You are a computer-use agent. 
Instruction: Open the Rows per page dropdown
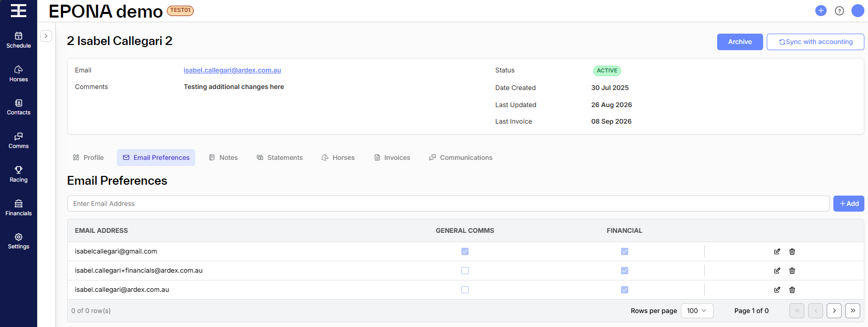coord(697,310)
